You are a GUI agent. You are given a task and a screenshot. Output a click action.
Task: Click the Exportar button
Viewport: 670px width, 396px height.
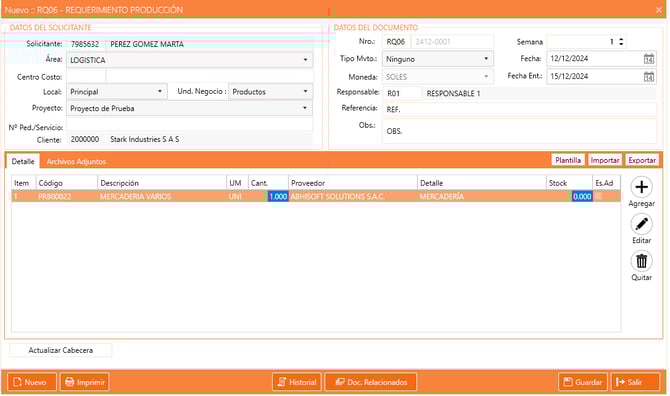642,160
